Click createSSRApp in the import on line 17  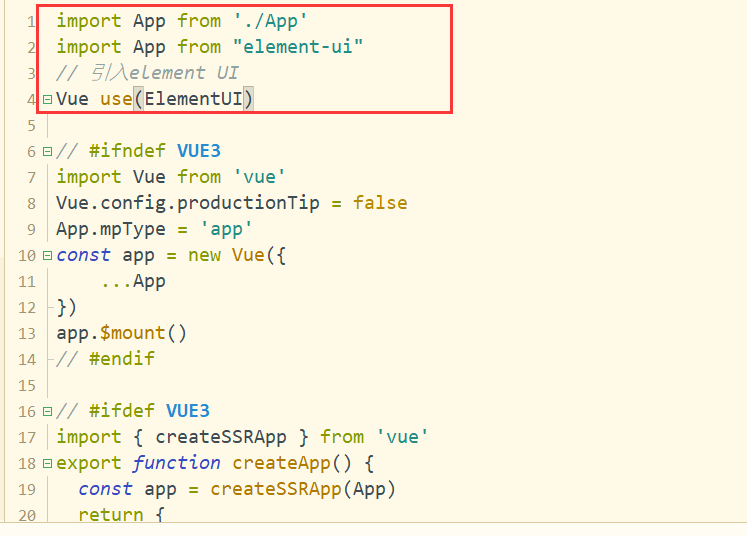[221, 437]
